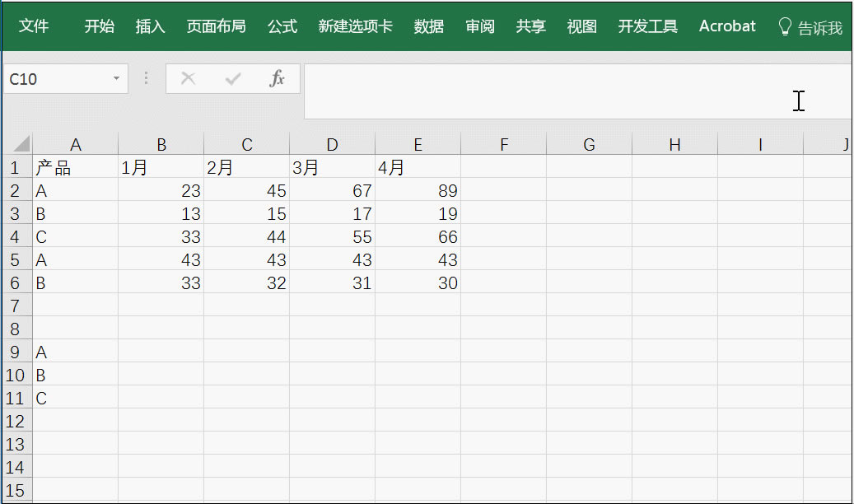Open the 页面布局 tab

(x=216, y=26)
